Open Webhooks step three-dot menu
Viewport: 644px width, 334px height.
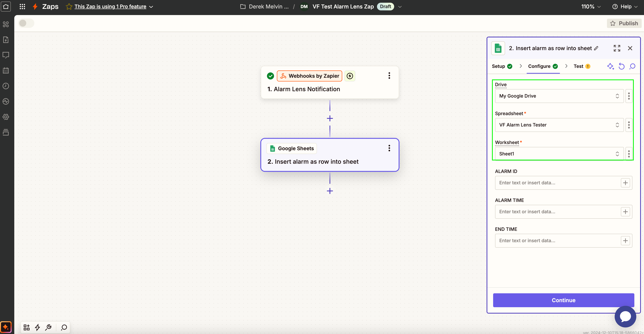coord(389,76)
